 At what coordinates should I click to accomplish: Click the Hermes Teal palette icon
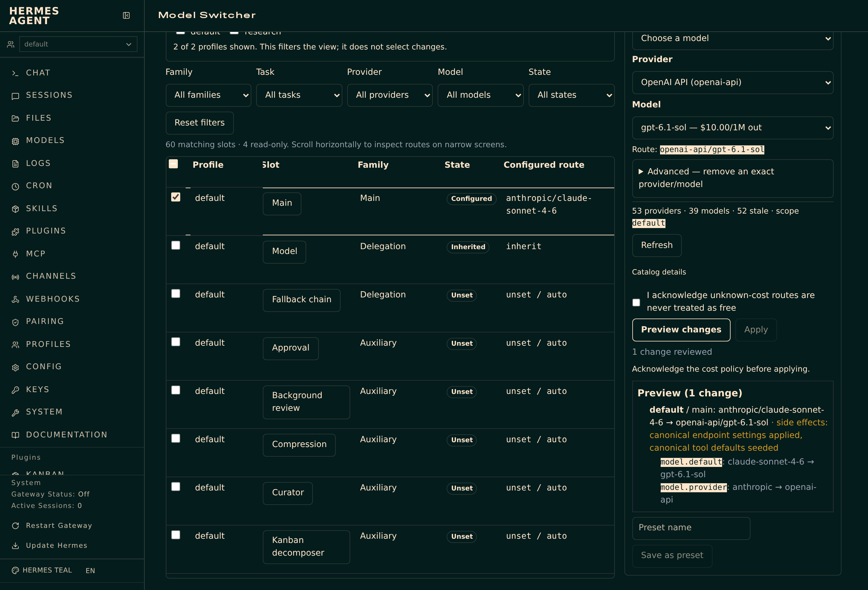[15, 570]
